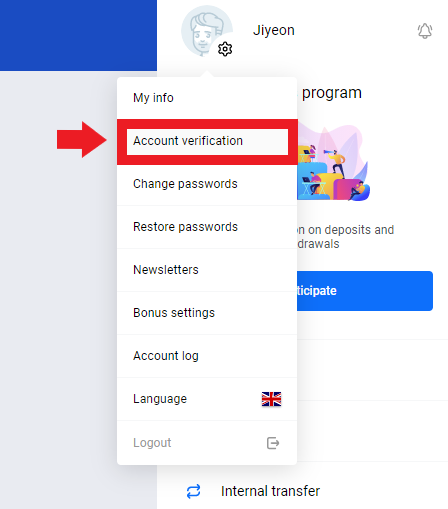Screen dimensions: 448x509
Task: Click the Logout text label
Action: point(152,443)
